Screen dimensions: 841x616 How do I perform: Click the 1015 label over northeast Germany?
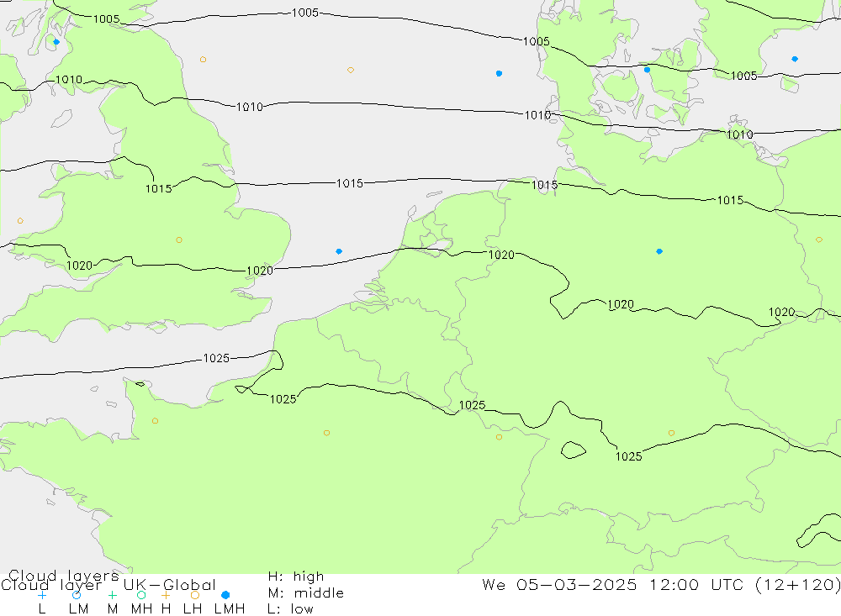[731, 200]
